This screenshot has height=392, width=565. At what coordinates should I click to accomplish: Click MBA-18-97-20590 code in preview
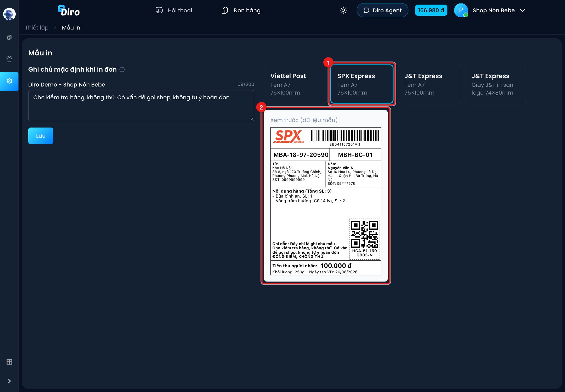(x=301, y=155)
